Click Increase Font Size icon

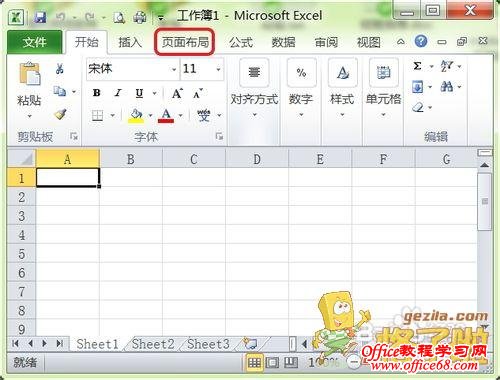[177, 94]
